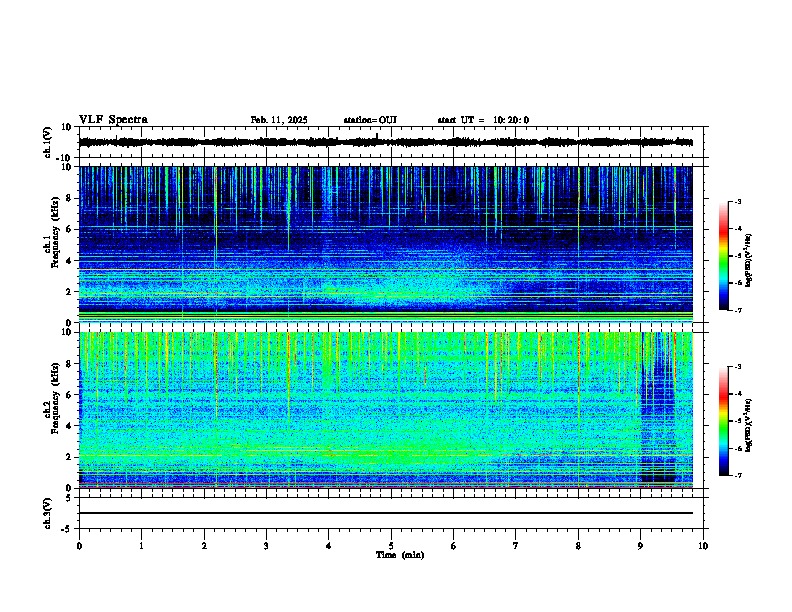The image size is (792, 612).
Task: Click the "-5" tick on ch.3(V) axis
Action: pos(67,529)
